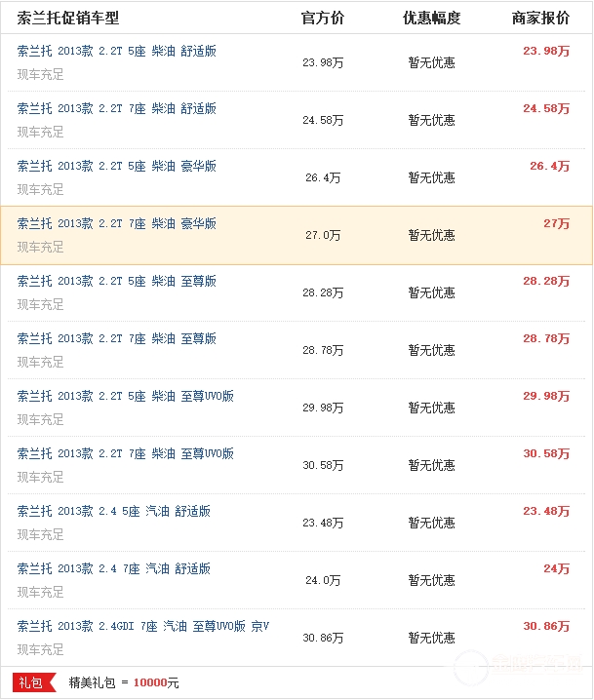Viewport: 594px width, 700px height.
Task: Open 2.2T 7座 柴油 至尊版 link
Action: [x=117, y=338]
